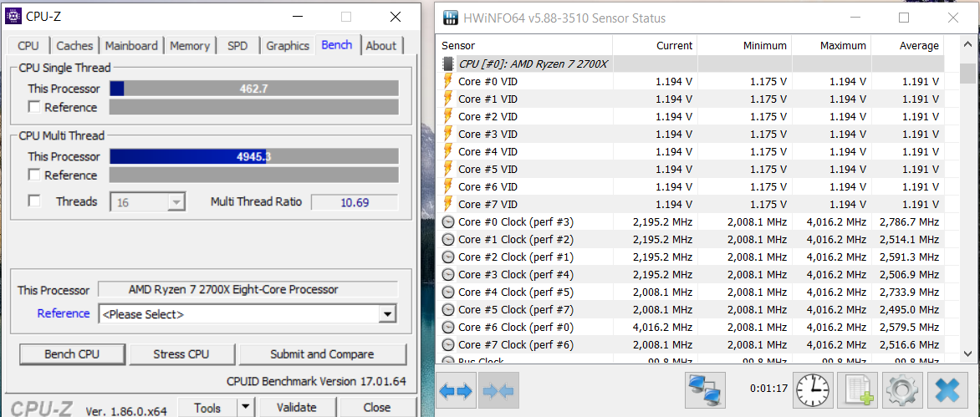The width and height of the screenshot is (980, 417).
Task: Click the HWiNFO scrollbar down arrow
Action: [967, 354]
